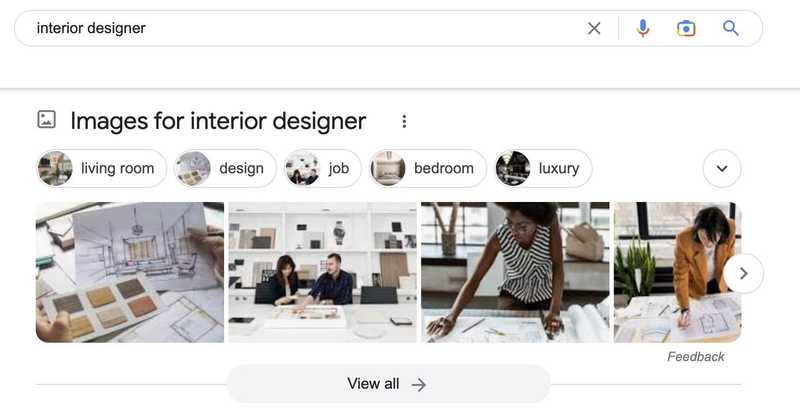
Task: Open the sketch and swatches image
Action: coord(130,272)
